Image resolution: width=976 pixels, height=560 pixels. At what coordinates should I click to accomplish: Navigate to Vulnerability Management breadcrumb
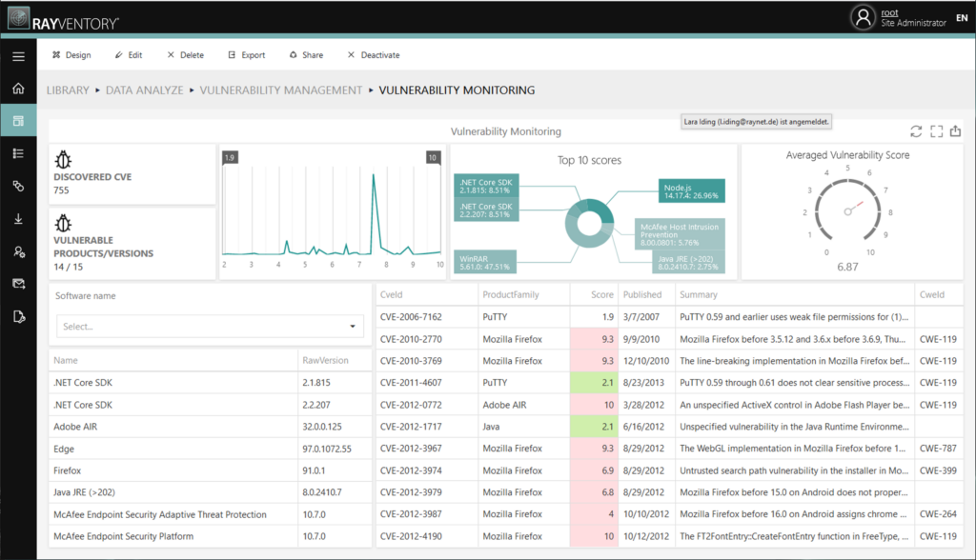pos(281,90)
